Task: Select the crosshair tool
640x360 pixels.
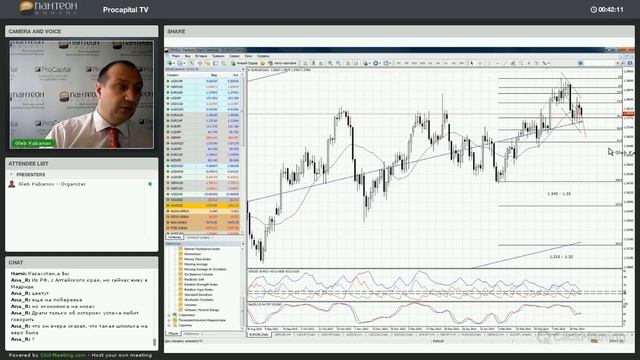Action: click(x=480, y=63)
